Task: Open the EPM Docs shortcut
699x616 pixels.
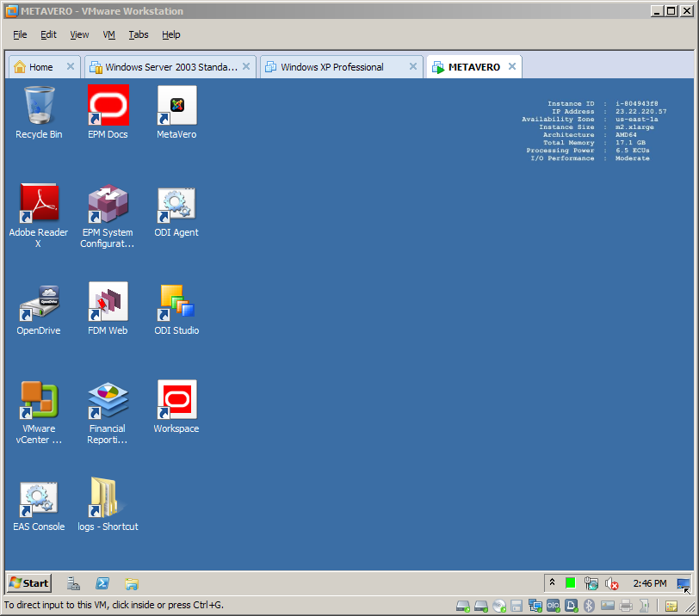Action: (108, 107)
